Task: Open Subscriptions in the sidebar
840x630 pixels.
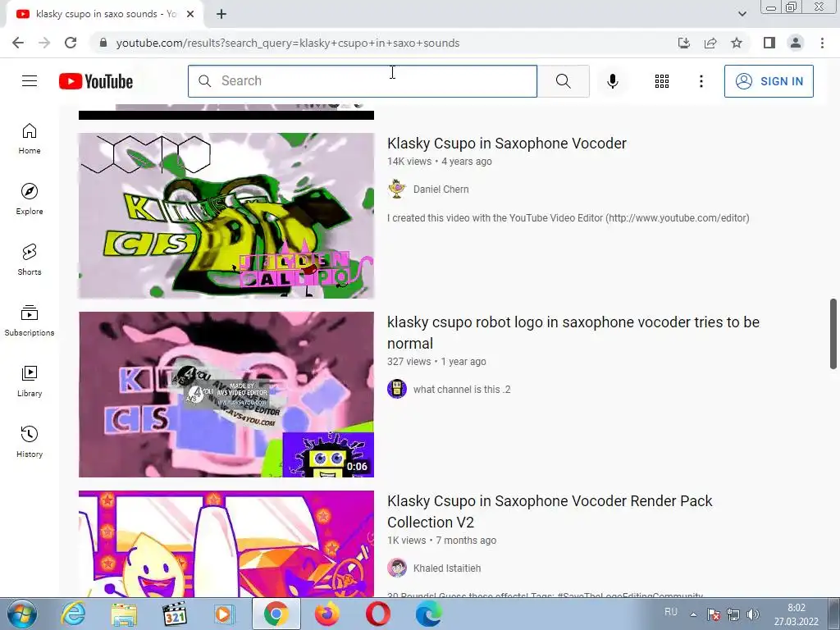Action: point(30,321)
